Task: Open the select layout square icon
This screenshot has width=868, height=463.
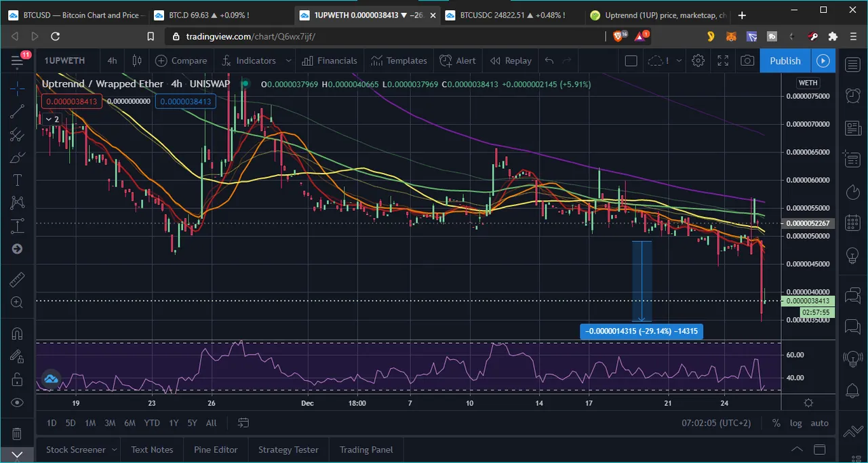Action: (x=631, y=61)
